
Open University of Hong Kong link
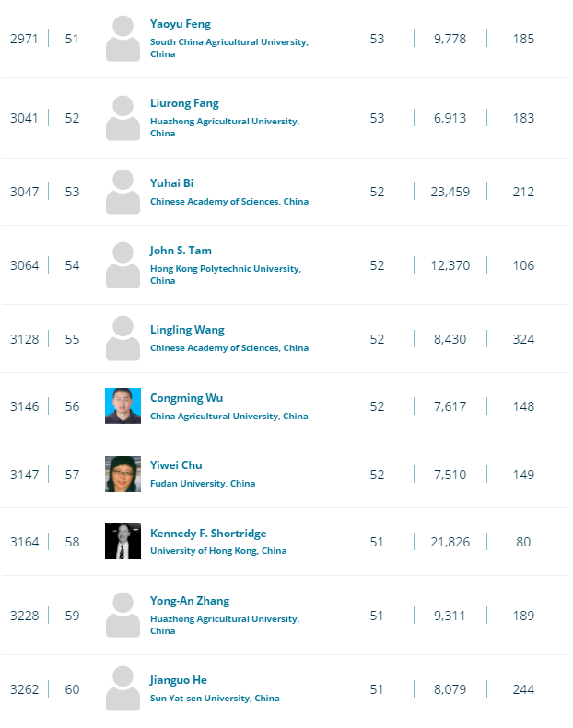click(218, 551)
